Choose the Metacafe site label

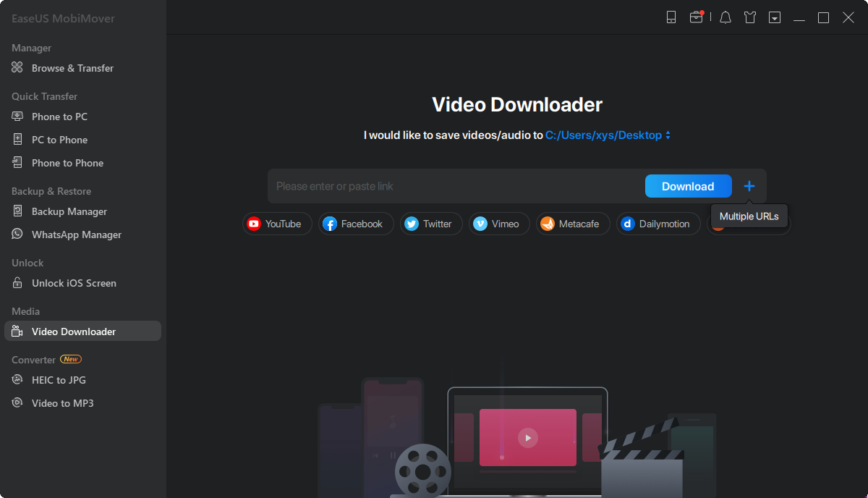click(579, 224)
